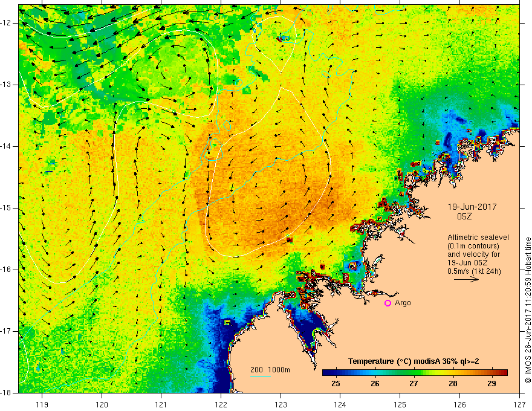Screen dimensions: 532x411
Task: Click the '(0.1m contours)' legend line
Action: click(x=473, y=246)
